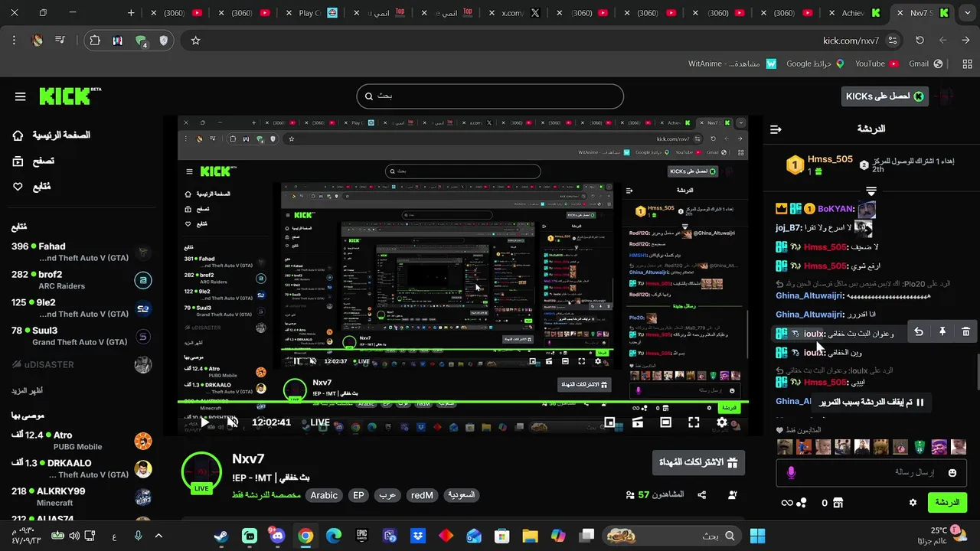Screen dimensions: 980x551
Task: Switch to the x.com browser tab
Action: pyautogui.click(x=518, y=13)
